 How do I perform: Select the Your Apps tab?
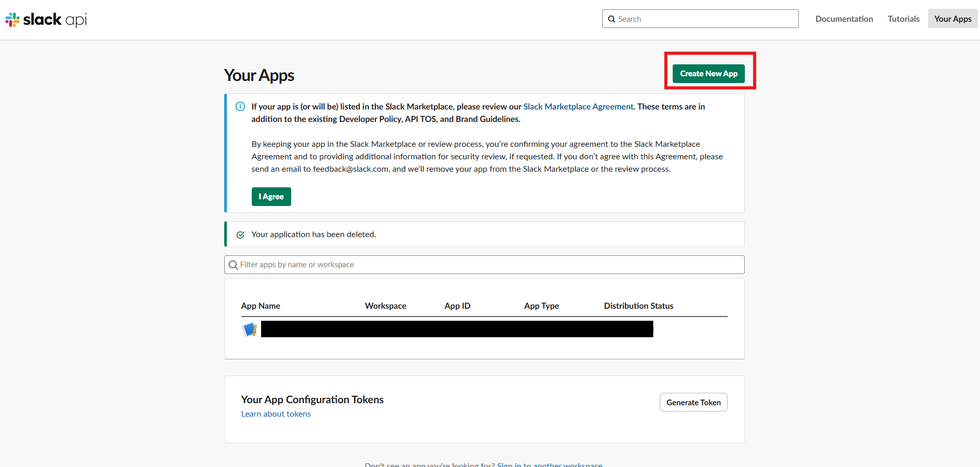952,19
